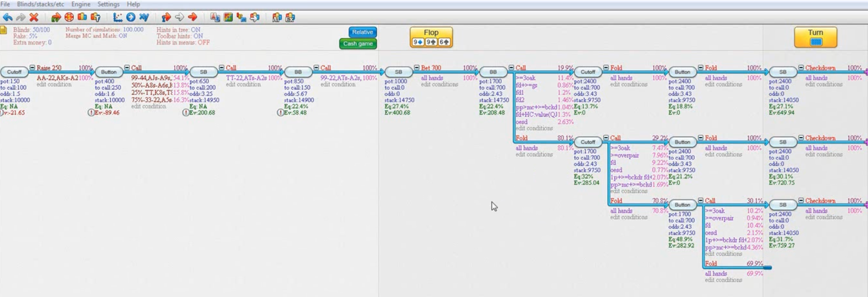Click the bar chart with T icon
The height and width of the screenshot is (297, 868).
click(x=95, y=18)
